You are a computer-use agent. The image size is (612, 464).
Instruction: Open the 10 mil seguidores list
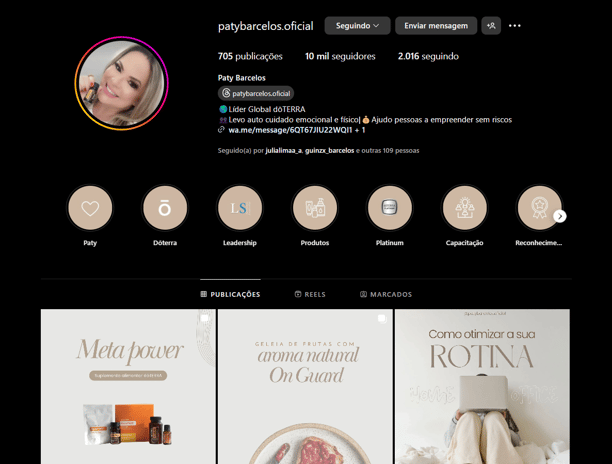click(x=340, y=57)
